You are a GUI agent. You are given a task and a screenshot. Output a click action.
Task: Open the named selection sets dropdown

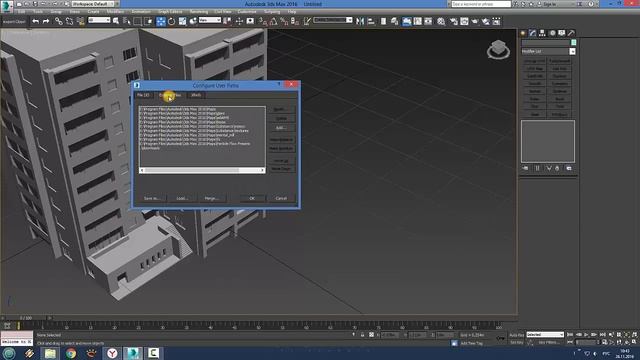point(333,20)
